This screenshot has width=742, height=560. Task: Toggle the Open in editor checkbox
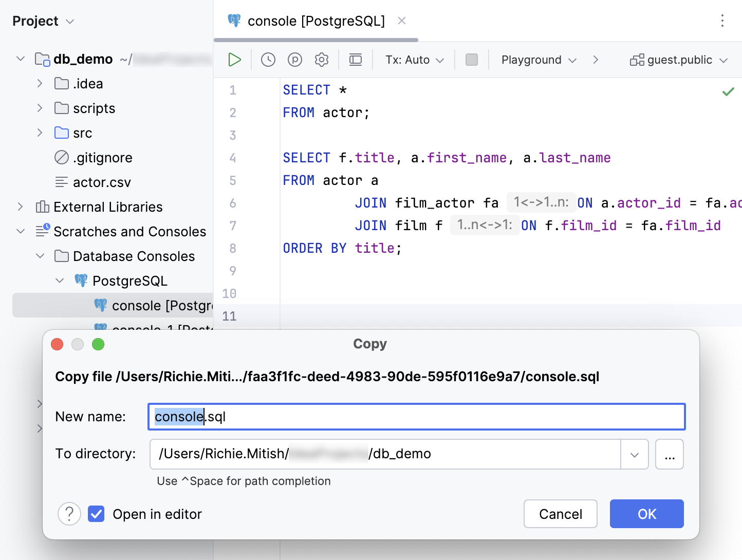click(96, 514)
